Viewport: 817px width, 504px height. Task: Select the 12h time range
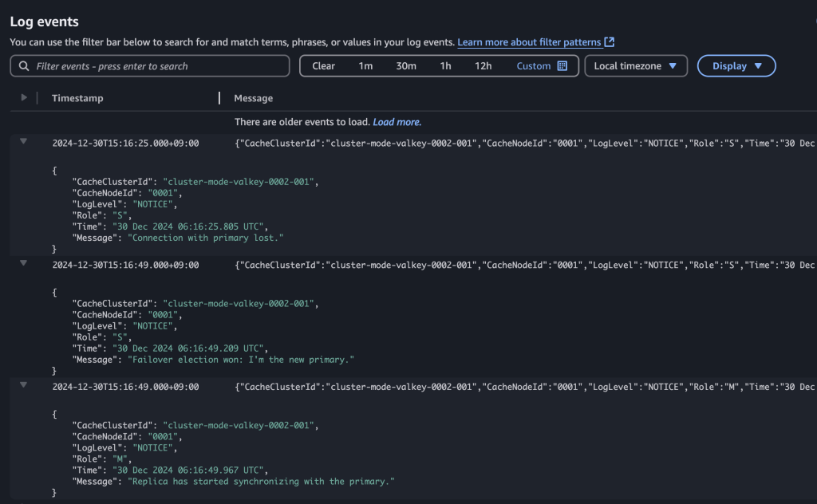coord(483,66)
